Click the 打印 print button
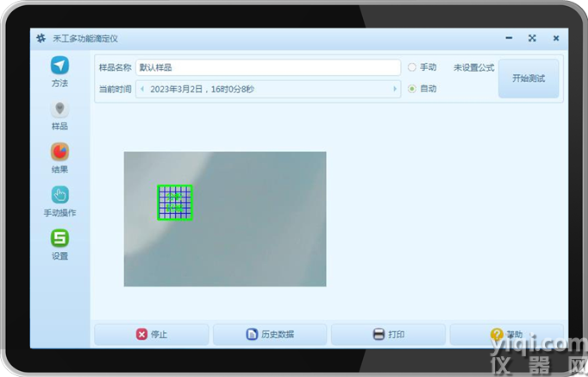The height and width of the screenshot is (377, 588). click(388, 334)
